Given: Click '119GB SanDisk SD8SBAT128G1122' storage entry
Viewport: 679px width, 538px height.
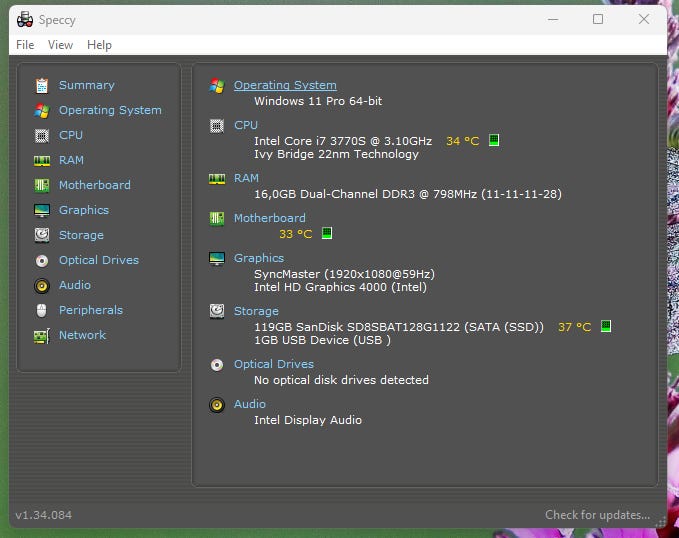Looking at the screenshot, I should (399, 327).
